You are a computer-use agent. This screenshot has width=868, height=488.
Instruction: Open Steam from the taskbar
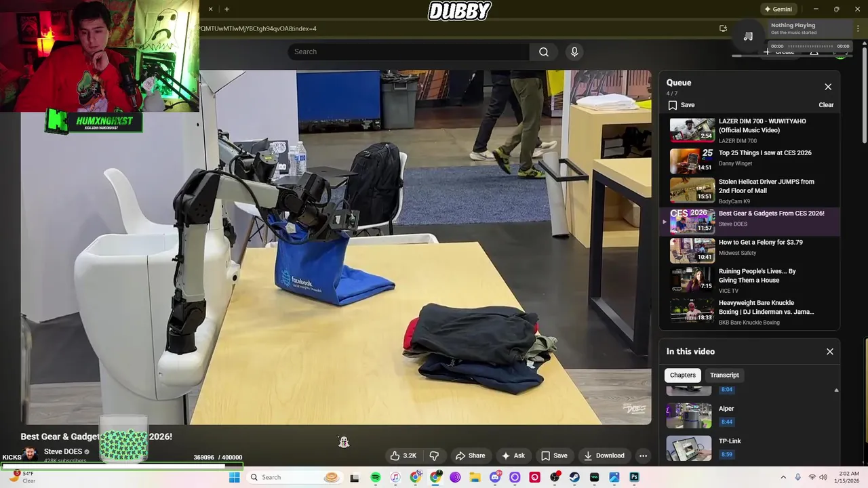[x=574, y=477]
